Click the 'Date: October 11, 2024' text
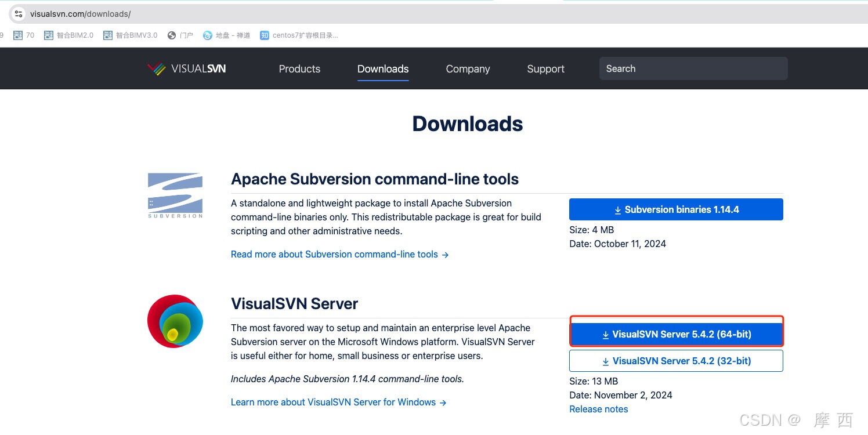This screenshot has height=435, width=868. (617, 244)
